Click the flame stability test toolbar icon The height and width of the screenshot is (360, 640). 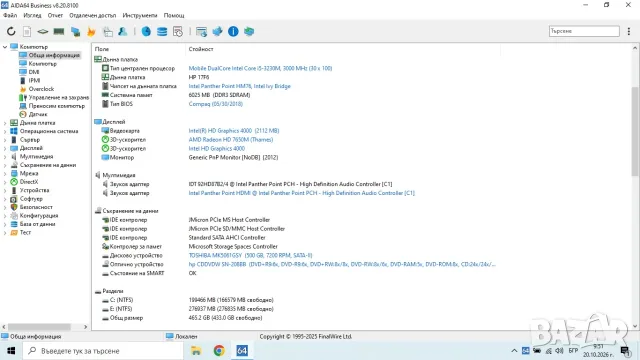click(91, 31)
